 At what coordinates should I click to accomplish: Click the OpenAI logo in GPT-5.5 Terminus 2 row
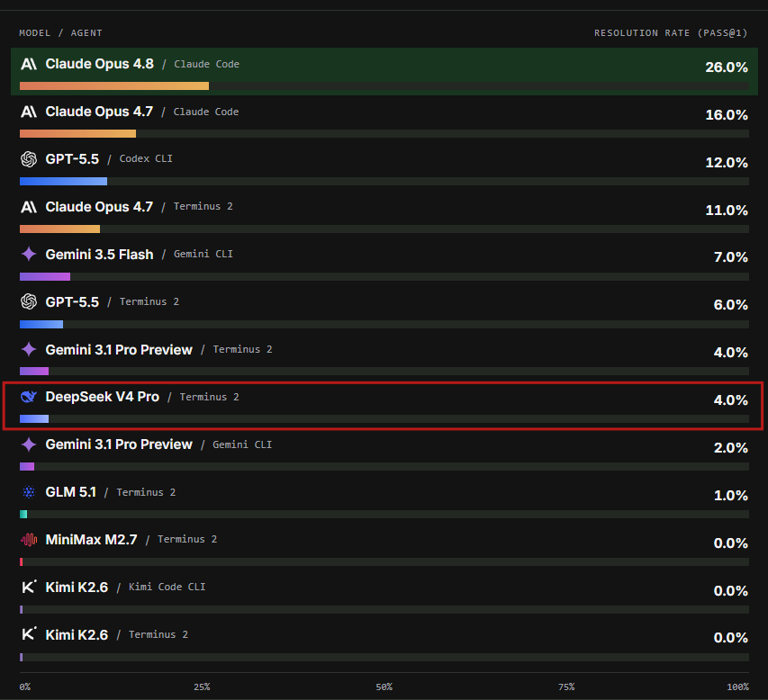(29, 301)
